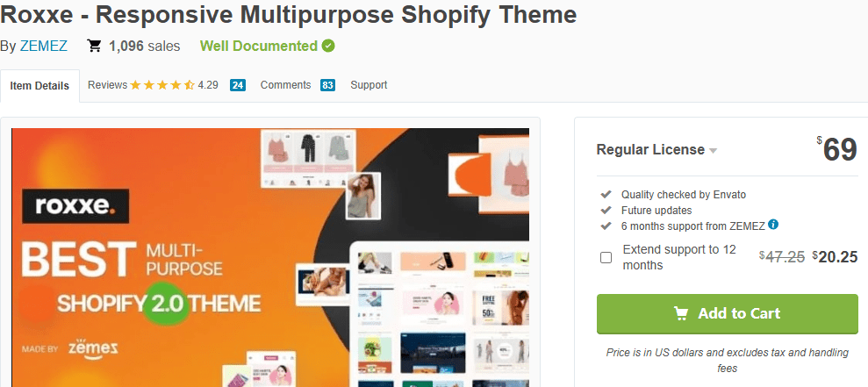Click the info icon beside ZEMEZ support

pyautogui.click(x=773, y=225)
